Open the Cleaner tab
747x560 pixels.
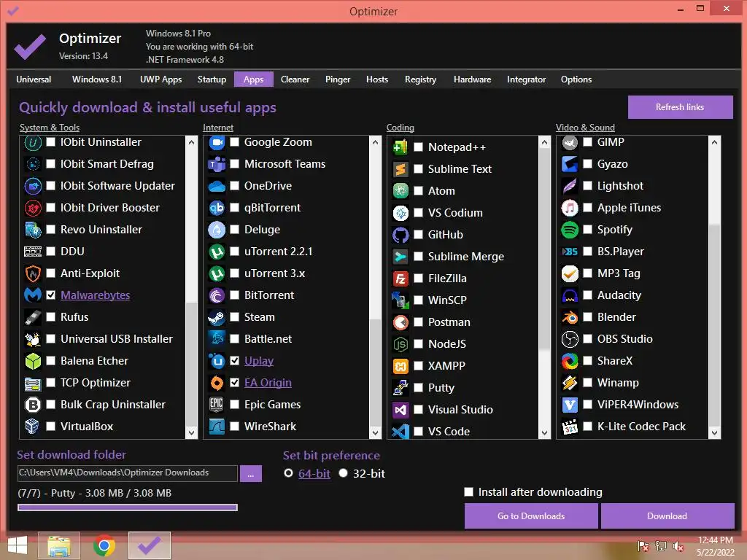tap(295, 79)
